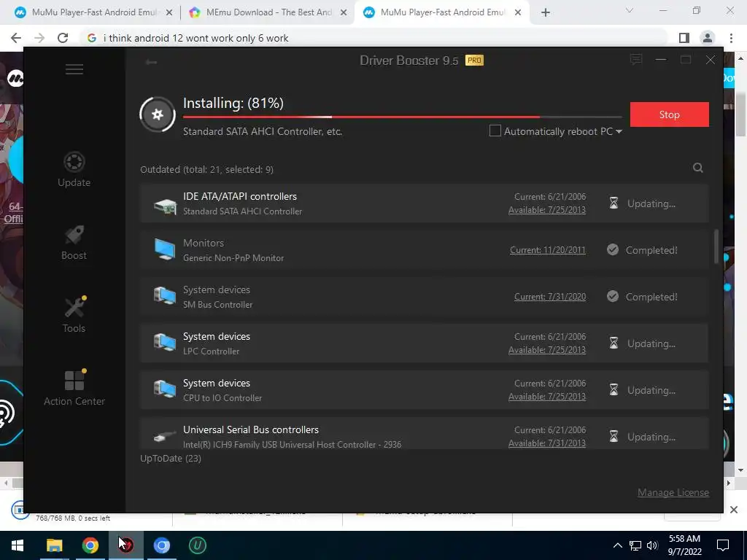Open the feedback icon in Driver Booster title bar
Screen dimensions: 747x560
[x=635, y=60]
